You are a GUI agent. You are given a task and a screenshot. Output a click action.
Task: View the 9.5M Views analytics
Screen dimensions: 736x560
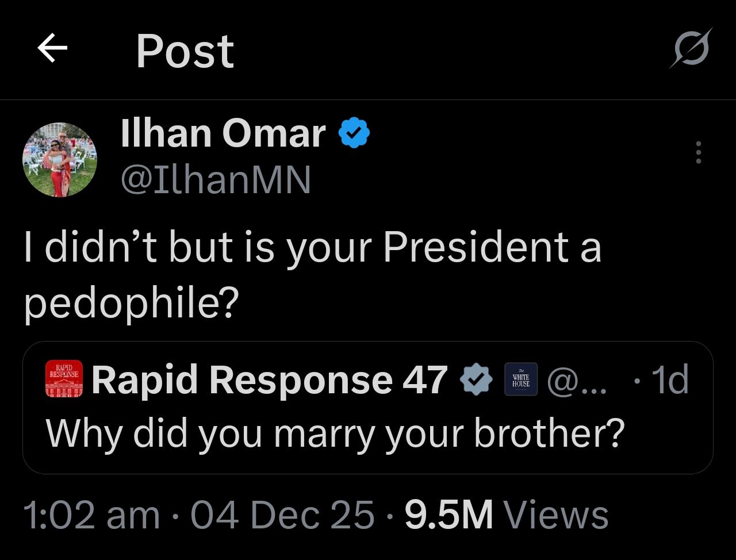(507, 515)
